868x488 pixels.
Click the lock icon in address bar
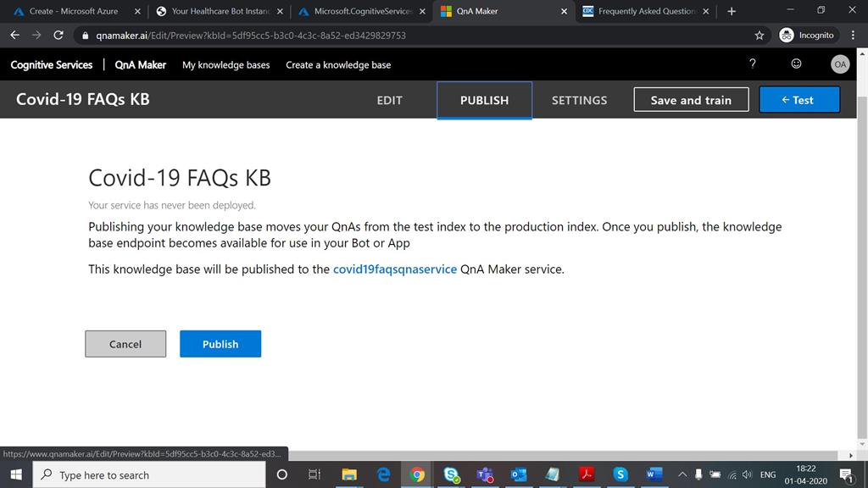(x=85, y=36)
